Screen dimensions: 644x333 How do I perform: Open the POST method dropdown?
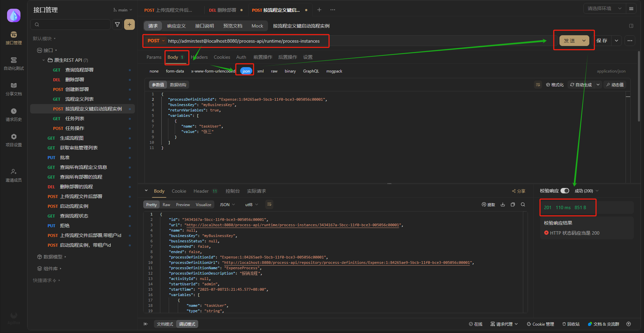156,41
